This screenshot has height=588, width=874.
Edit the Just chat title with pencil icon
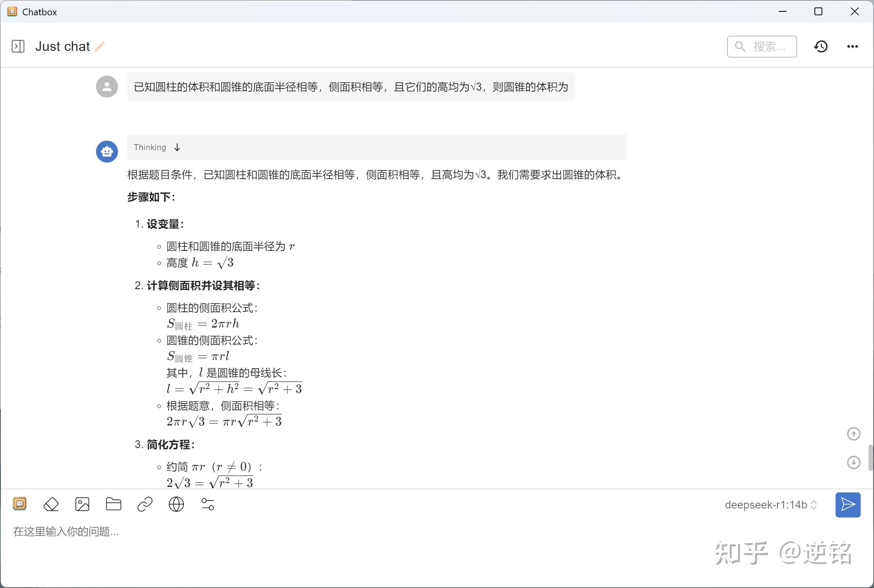pos(100,47)
